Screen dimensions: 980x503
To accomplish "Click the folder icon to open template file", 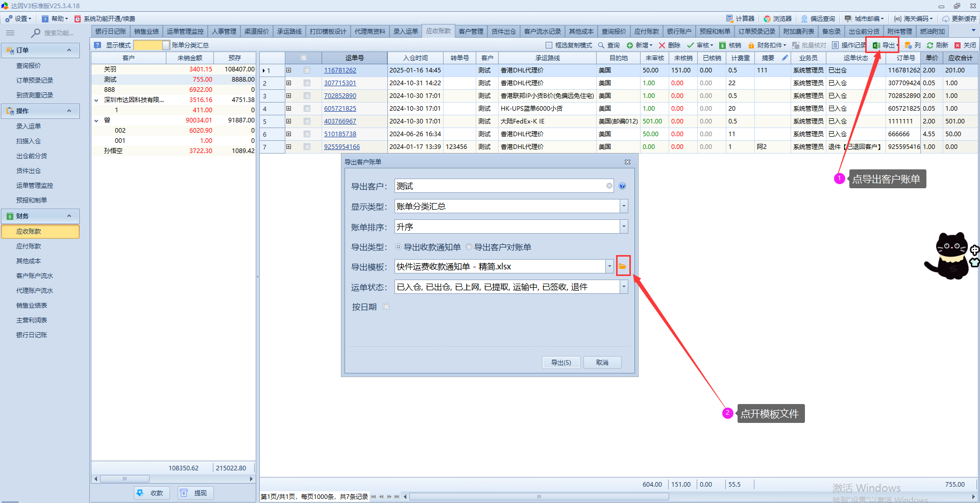I will click(x=623, y=266).
